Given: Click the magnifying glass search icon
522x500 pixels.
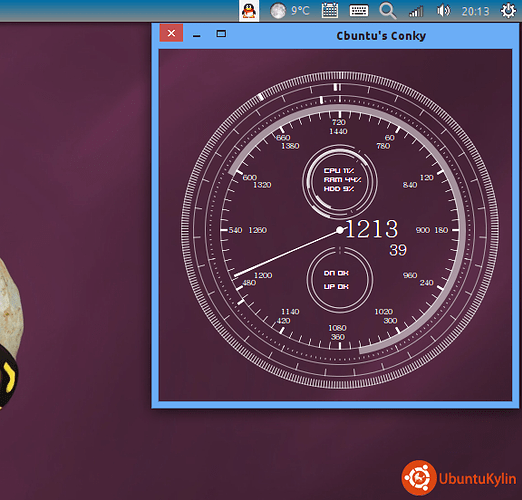Looking at the screenshot, I should (388, 11).
